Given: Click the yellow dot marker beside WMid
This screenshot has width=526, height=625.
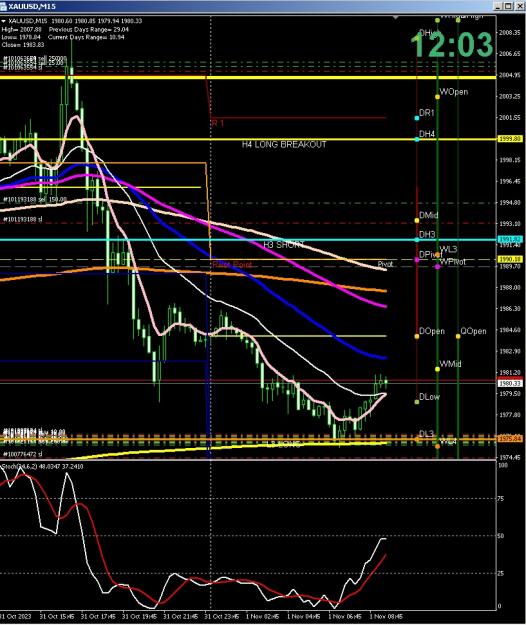Looking at the screenshot, I should pyautogui.click(x=438, y=369).
